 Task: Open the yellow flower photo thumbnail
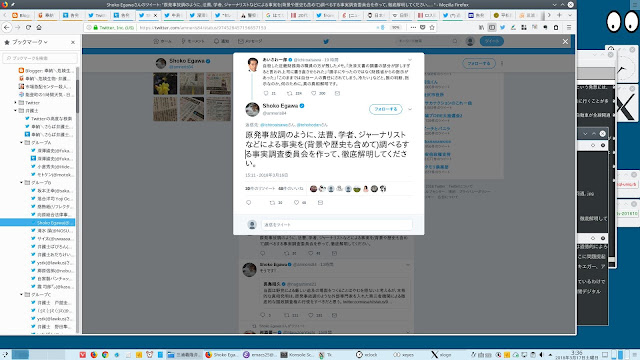tap(165, 83)
